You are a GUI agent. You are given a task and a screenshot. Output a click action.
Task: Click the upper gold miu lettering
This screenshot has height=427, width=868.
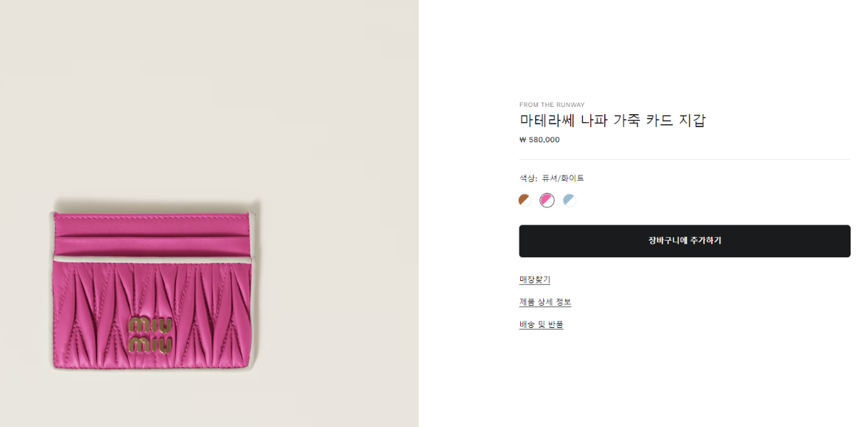151,324
